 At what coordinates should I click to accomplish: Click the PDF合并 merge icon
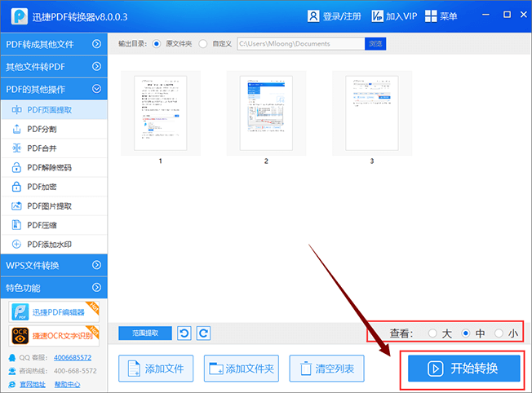[16, 148]
